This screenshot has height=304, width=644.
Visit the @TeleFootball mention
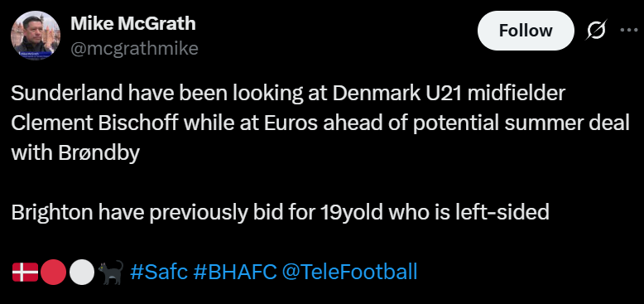[349, 272]
